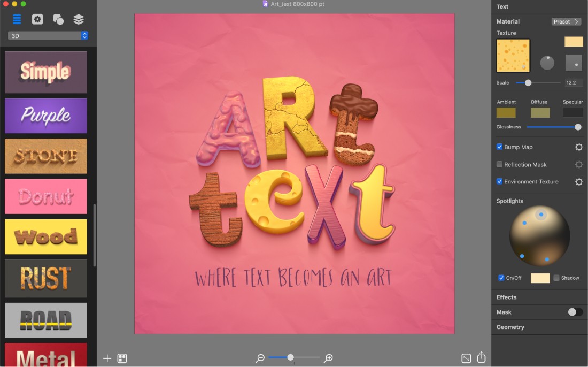
Task: Click the wooden letter t on canvas
Action: [215, 209]
